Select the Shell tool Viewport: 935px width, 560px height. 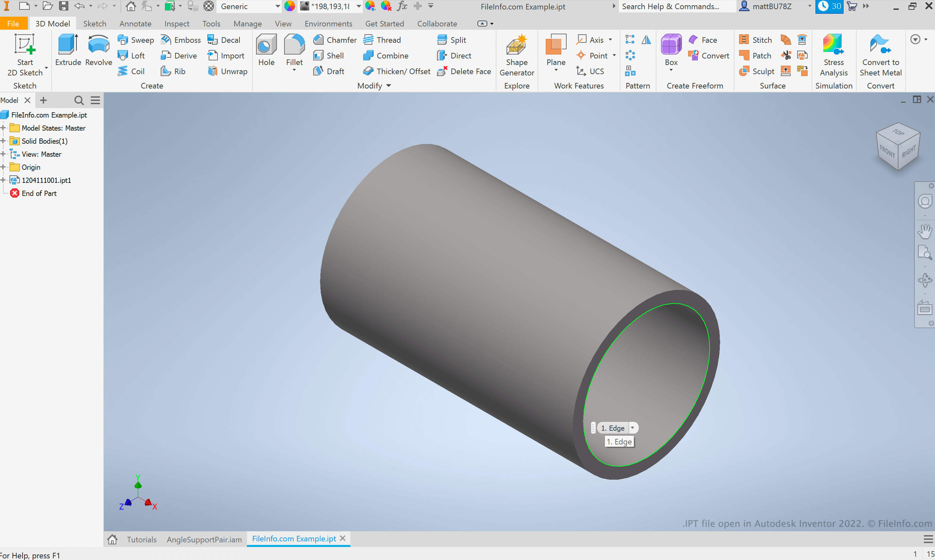point(329,56)
